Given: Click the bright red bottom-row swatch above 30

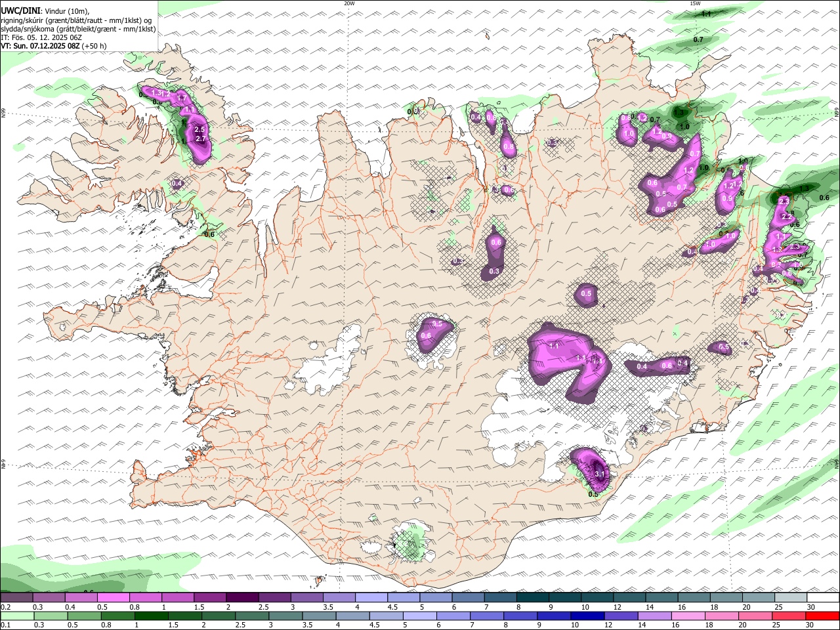Looking at the screenshot, I should (823, 616).
